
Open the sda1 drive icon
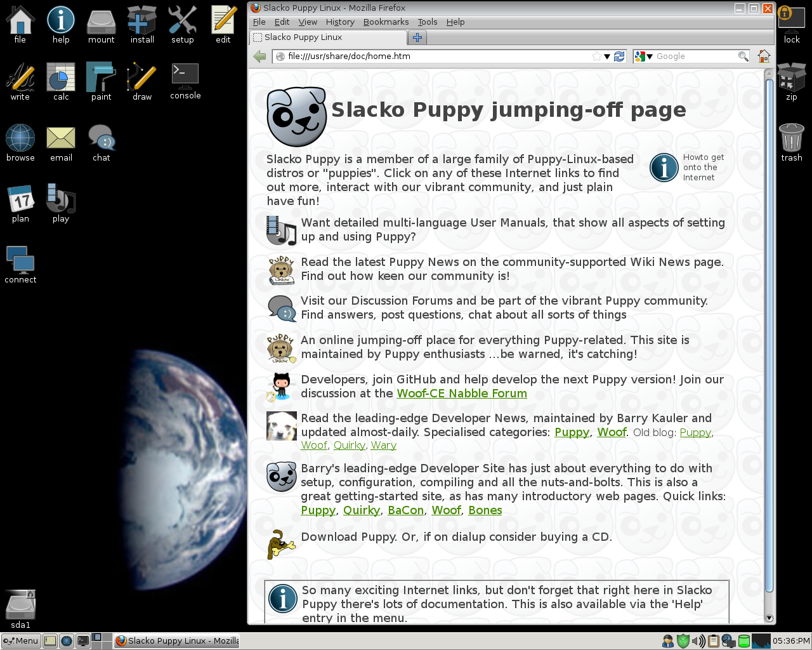click(x=20, y=604)
